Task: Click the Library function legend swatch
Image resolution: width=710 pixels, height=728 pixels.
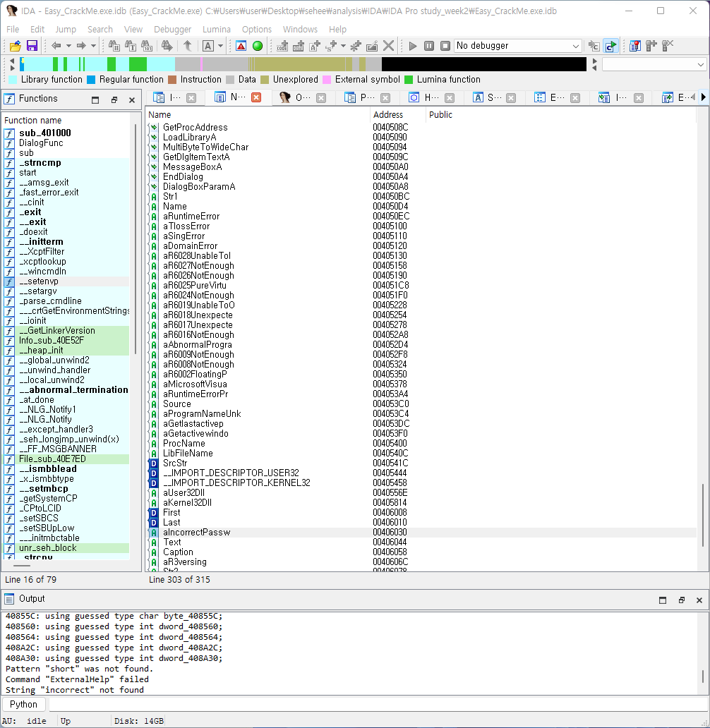Action: (13, 80)
